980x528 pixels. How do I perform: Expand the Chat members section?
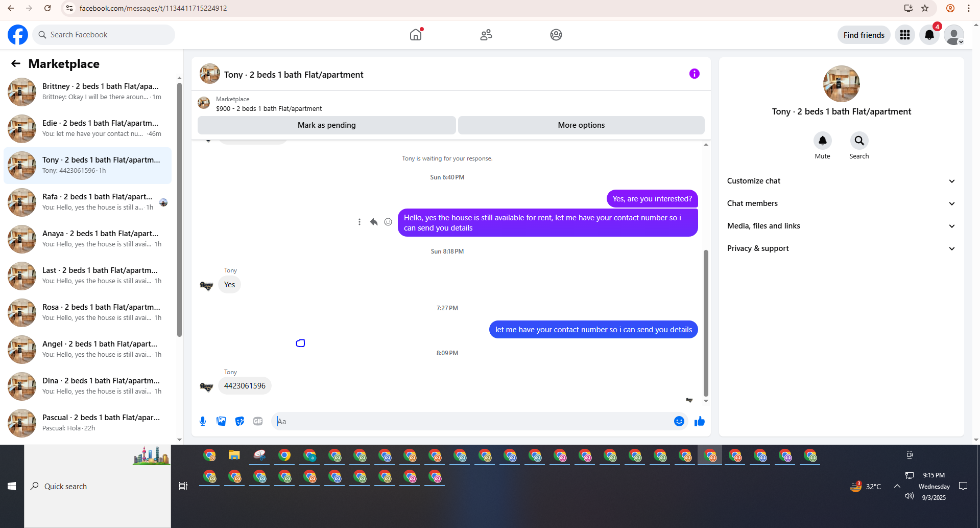coord(841,203)
